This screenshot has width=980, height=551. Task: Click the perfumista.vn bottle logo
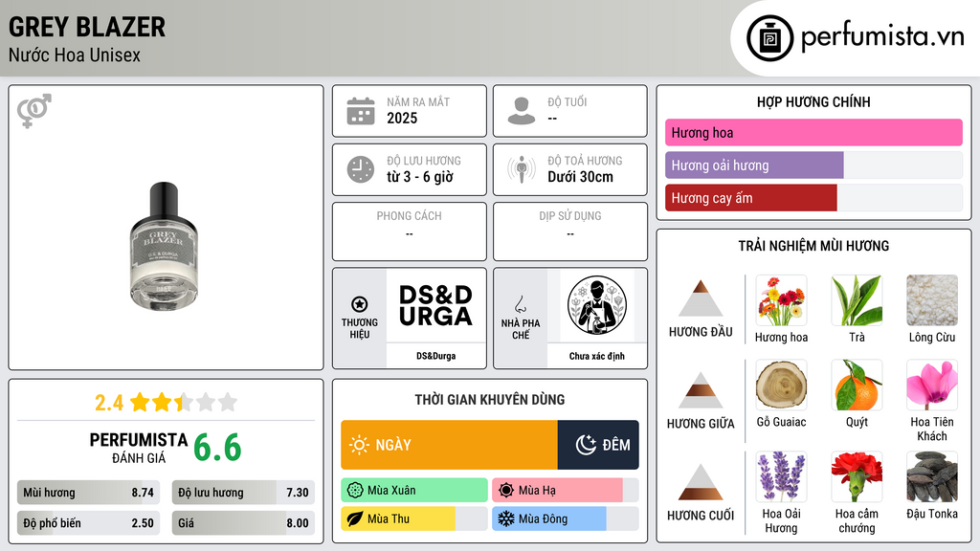[x=769, y=38]
